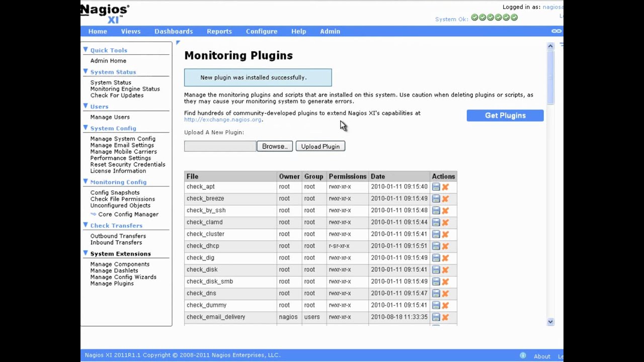The width and height of the screenshot is (644, 362).
Task: Click the infinity icon in the navigation bar
Action: coord(556,31)
